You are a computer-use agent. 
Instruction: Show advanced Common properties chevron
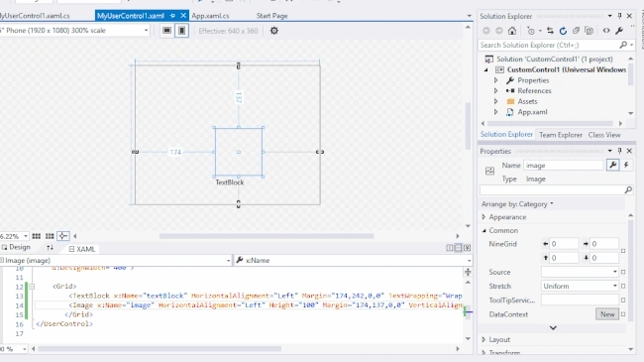coord(553,328)
